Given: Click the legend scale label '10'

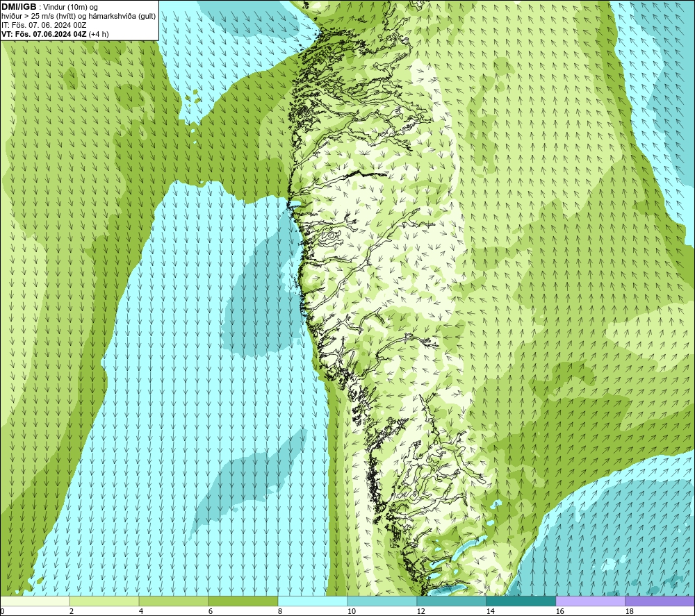Looking at the screenshot, I should [351, 612].
